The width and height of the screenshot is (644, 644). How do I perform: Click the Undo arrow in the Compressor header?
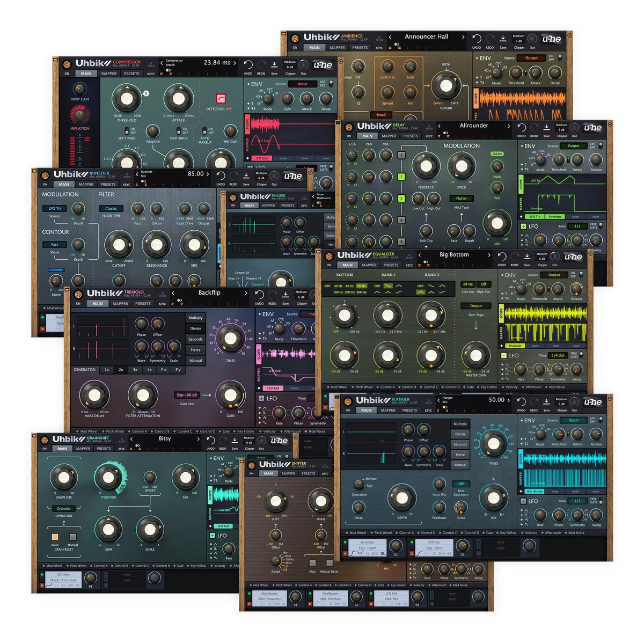point(248,64)
